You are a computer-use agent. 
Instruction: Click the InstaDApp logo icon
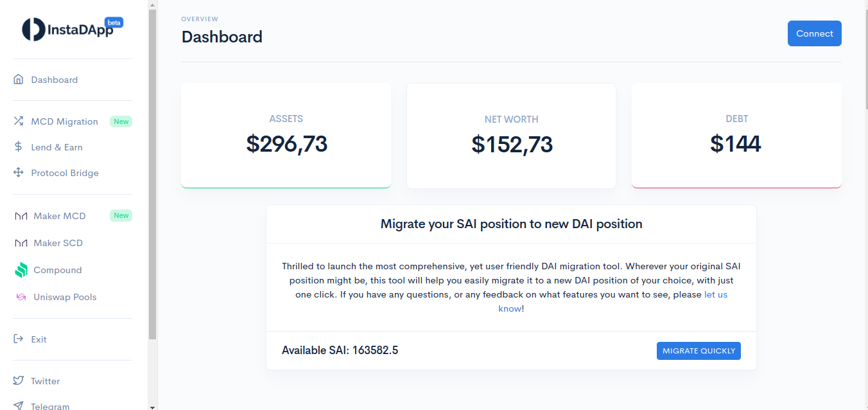[33, 29]
